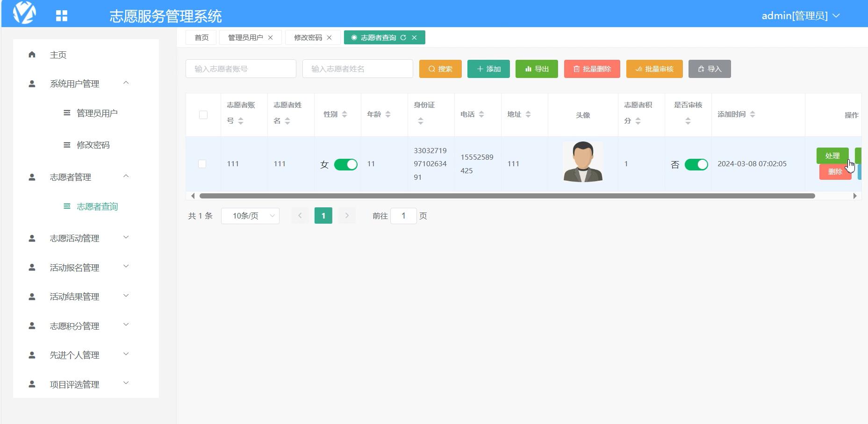Click the app logo in the header
Screen dimensions: 868x424
point(24,13)
